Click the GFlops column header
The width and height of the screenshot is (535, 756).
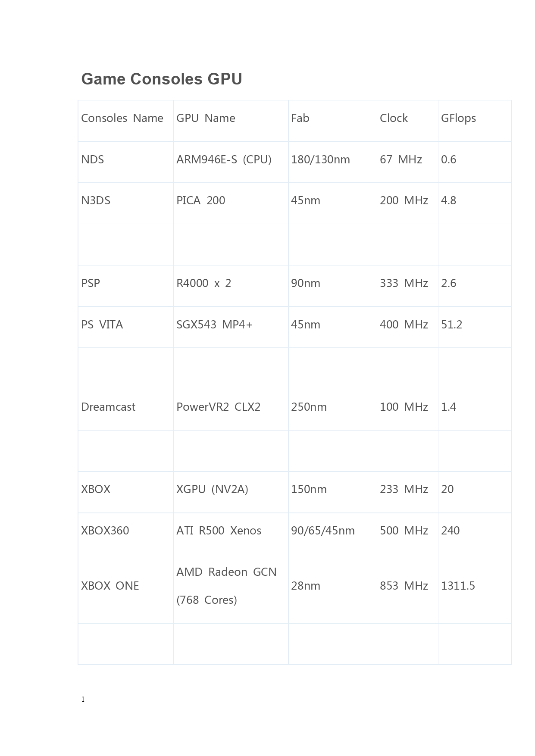pyautogui.click(x=475, y=121)
